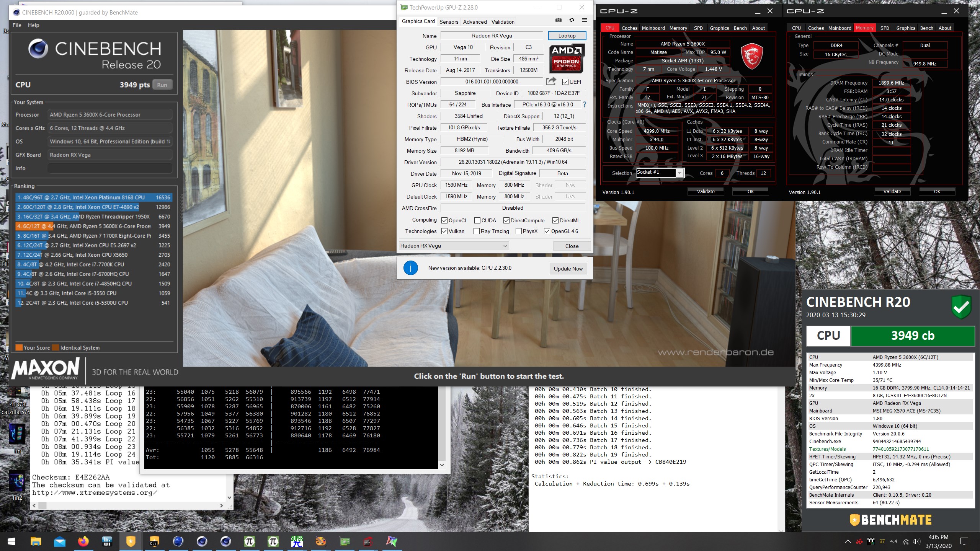Open Bench tab in left CPU-Z window
The height and width of the screenshot is (551, 980).
pos(740,28)
